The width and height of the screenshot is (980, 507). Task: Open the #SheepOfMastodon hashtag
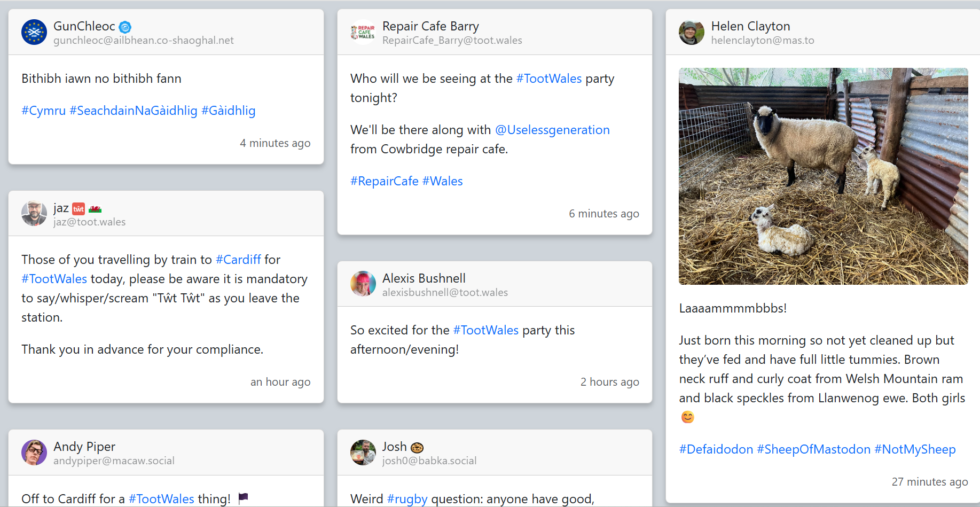pyautogui.click(x=813, y=449)
